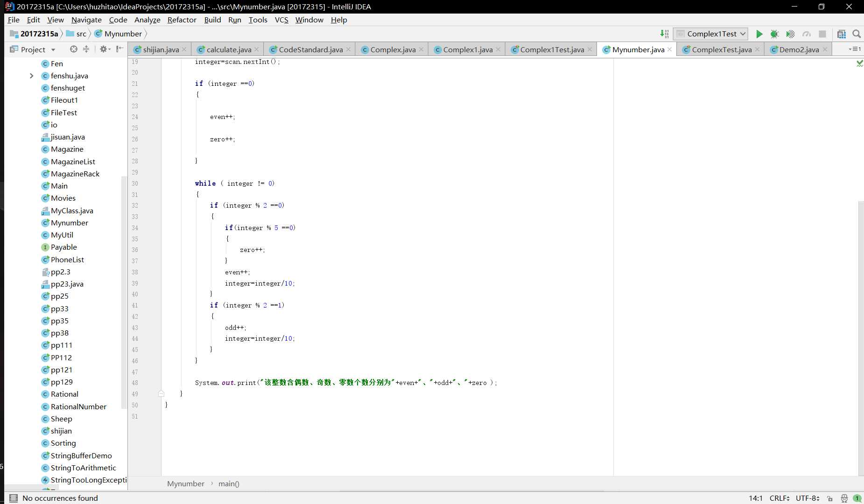The height and width of the screenshot is (504, 864).
Task: Expand the fenshu.java tree node
Action: coord(31,76)
